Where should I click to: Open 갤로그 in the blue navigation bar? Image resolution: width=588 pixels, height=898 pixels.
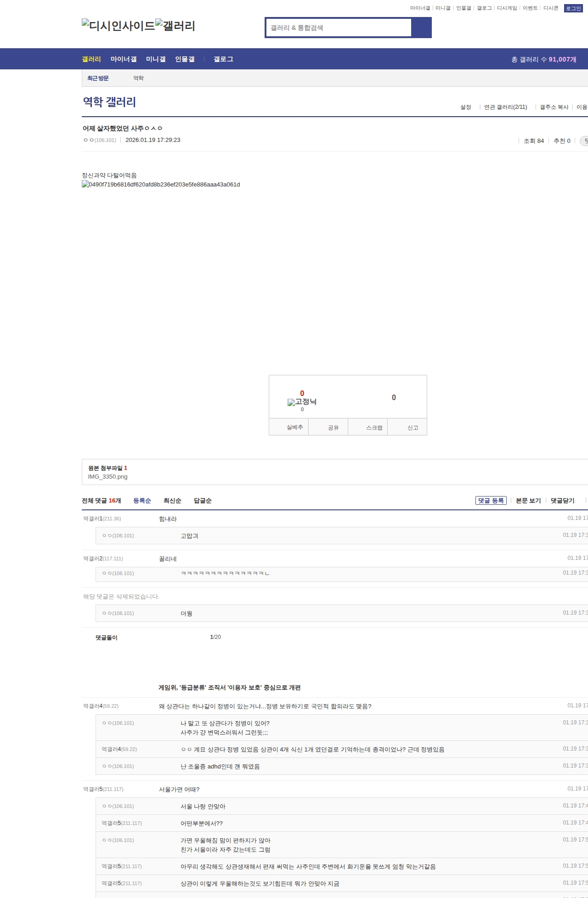[223, 59]
